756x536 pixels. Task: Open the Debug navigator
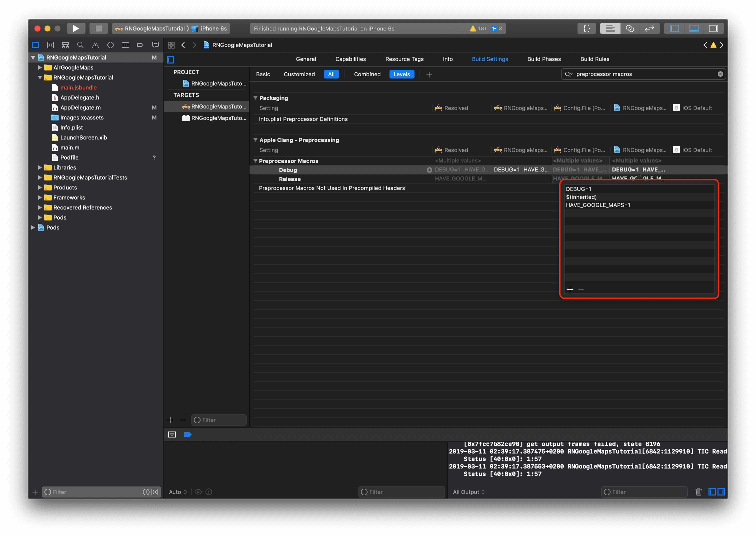[x=125, y=45]
